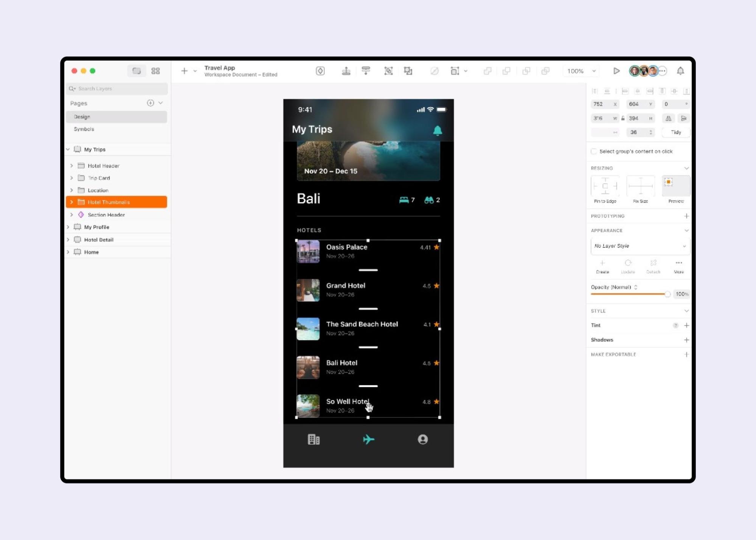Click Create layer style button
The width and height of the screenshot is (756, 540).
[602, 267]
